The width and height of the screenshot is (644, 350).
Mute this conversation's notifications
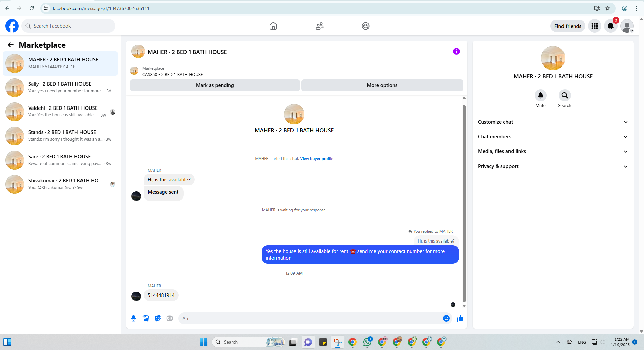click(541, 95)
